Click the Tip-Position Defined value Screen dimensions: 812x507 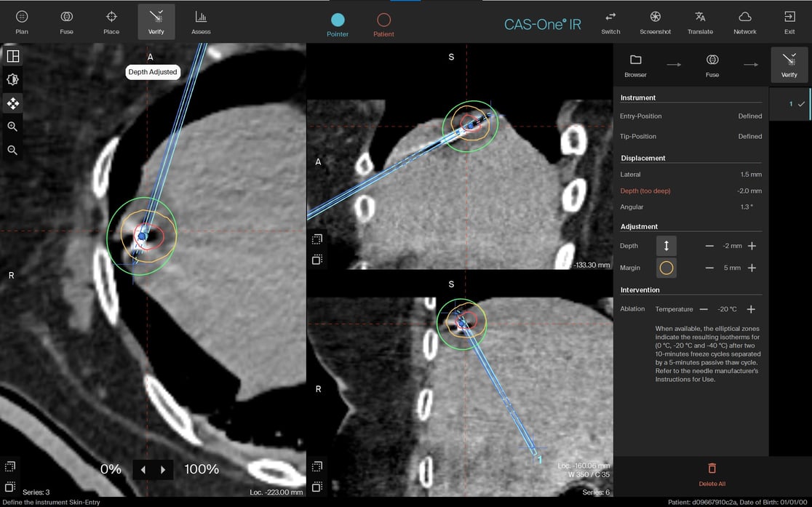coord(750,137)
